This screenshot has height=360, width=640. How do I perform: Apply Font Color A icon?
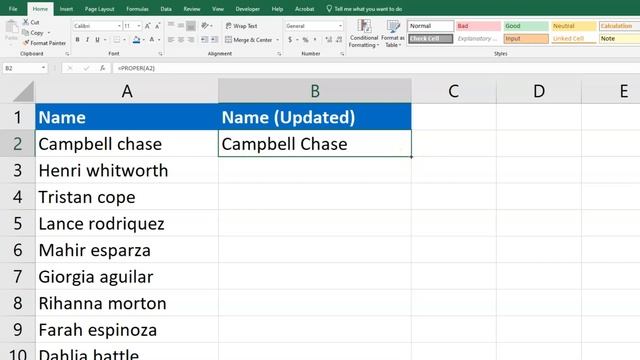pyautogui.click(x=152, y=40)
